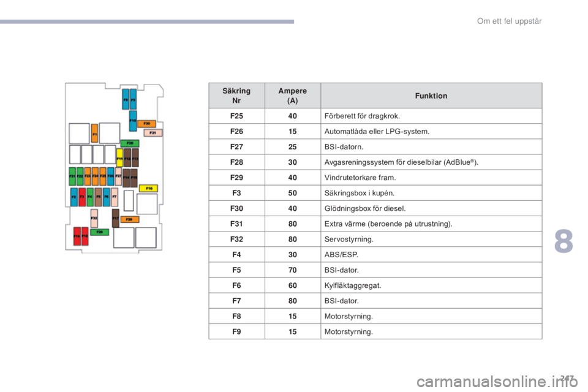The height and width of the screenshot is (392, 588).
Task: Click the red F19 fuse in diagram
Action: [77, 236]
